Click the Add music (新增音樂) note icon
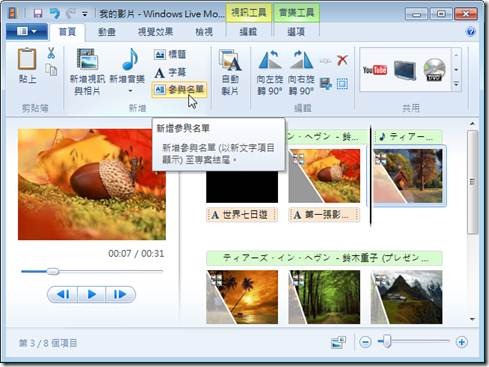This screenshot has width=489, height=367. pyautogui.click(x=130, y=59)
